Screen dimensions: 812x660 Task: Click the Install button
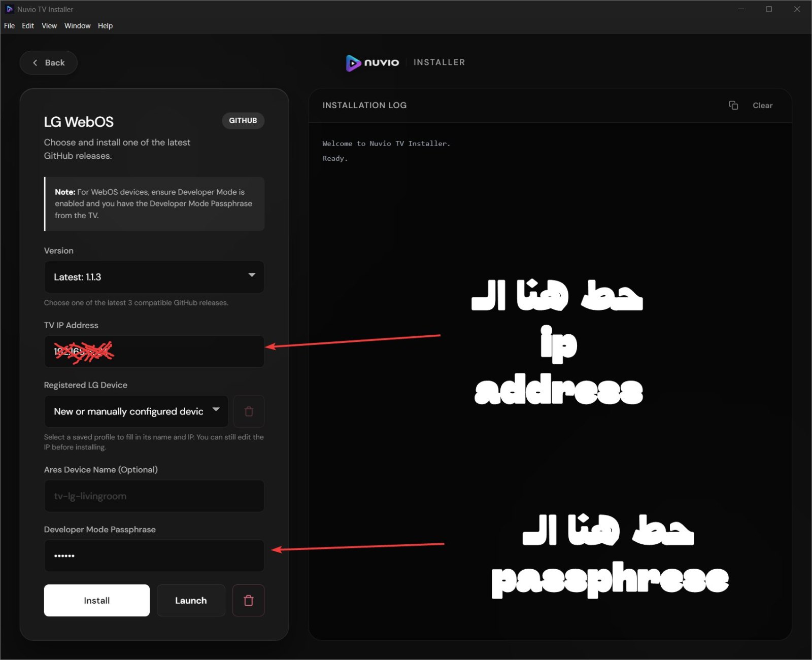(x=96, y=600)
